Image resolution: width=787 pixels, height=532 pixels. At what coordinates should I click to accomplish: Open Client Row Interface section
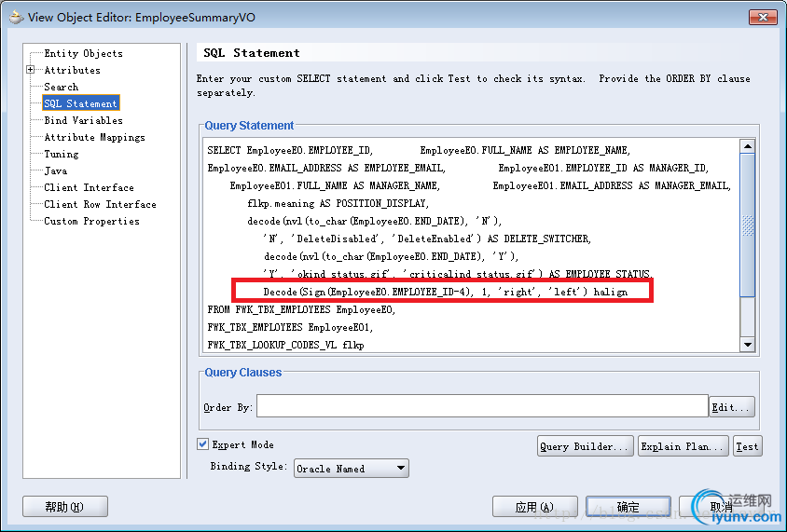pos(100,204)
